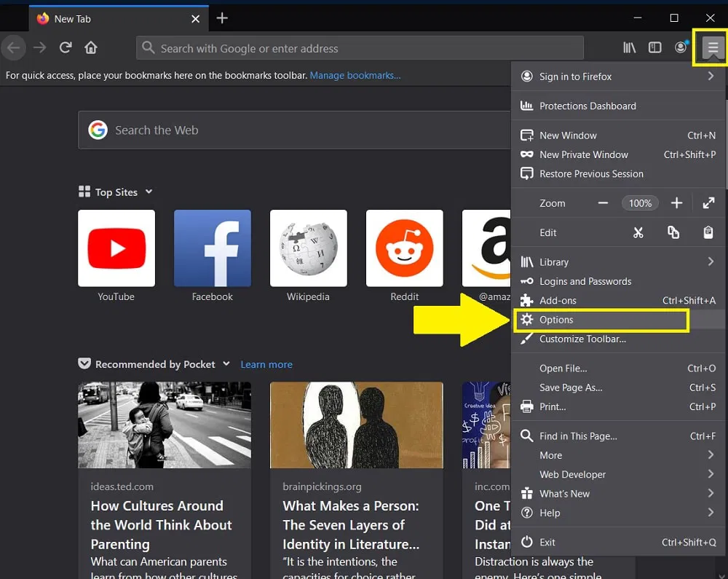Select New Private Window
This screenshot has height=579, width=728.
(582, 154)
